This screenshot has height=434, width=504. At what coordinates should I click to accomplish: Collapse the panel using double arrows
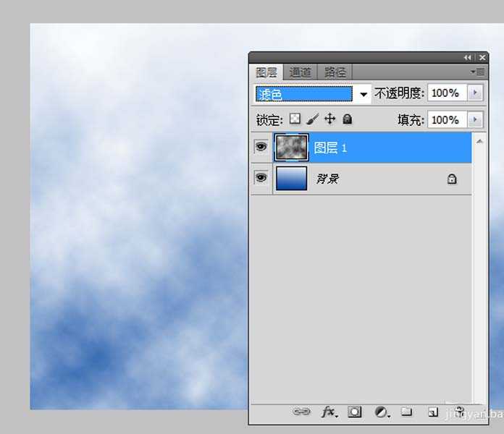coord(468,57)
